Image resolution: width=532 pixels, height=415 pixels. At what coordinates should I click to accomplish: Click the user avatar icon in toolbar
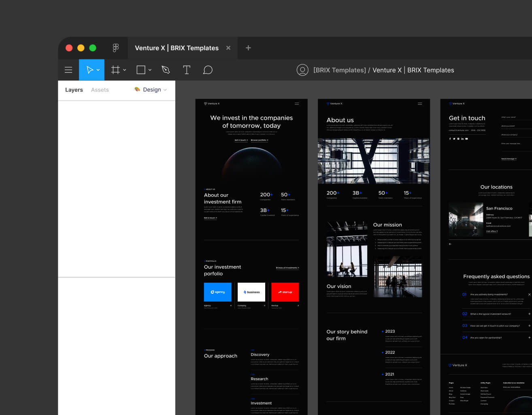(302, 70)
